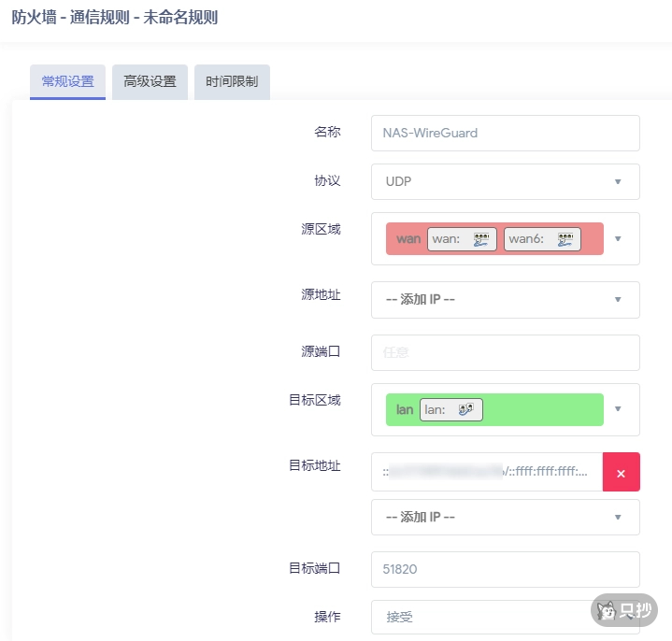Viewport: 672px width, 641px height.
Task: Remove the 目标地址 entry with red X
Action: [621, 472]
